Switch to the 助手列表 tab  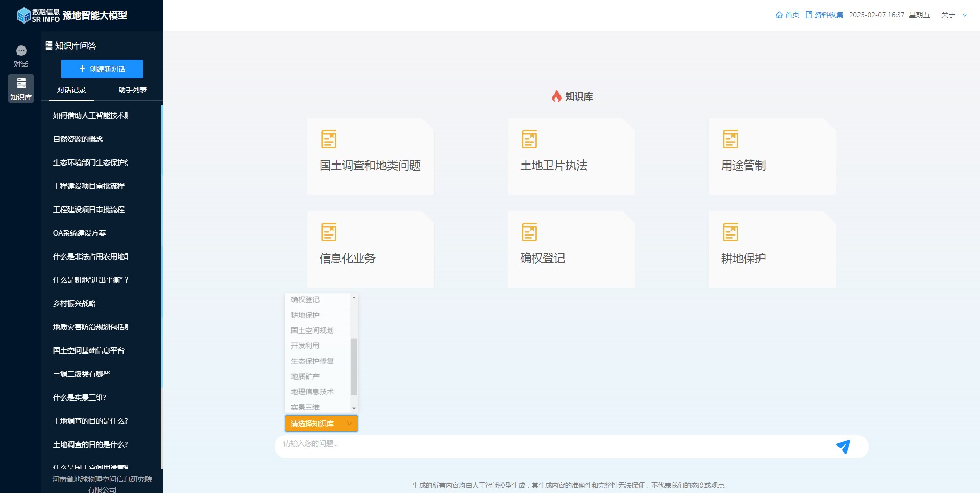click(x=132, y=90)
